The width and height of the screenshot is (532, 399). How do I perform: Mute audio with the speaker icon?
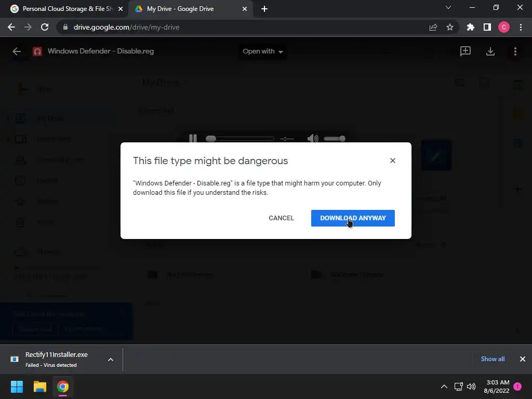[312, 138]
